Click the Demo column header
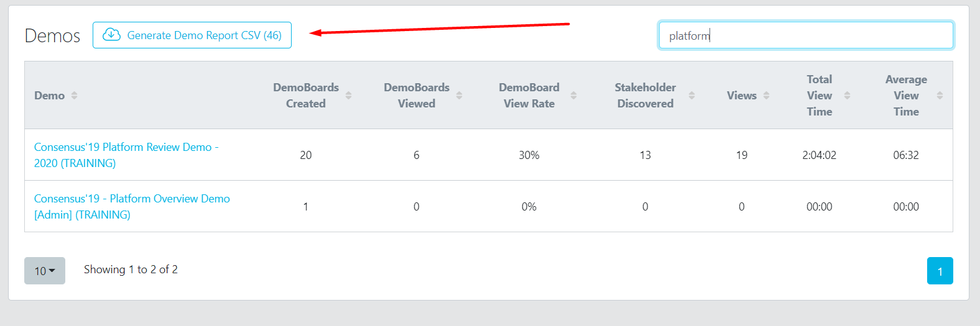 [50, 95]
